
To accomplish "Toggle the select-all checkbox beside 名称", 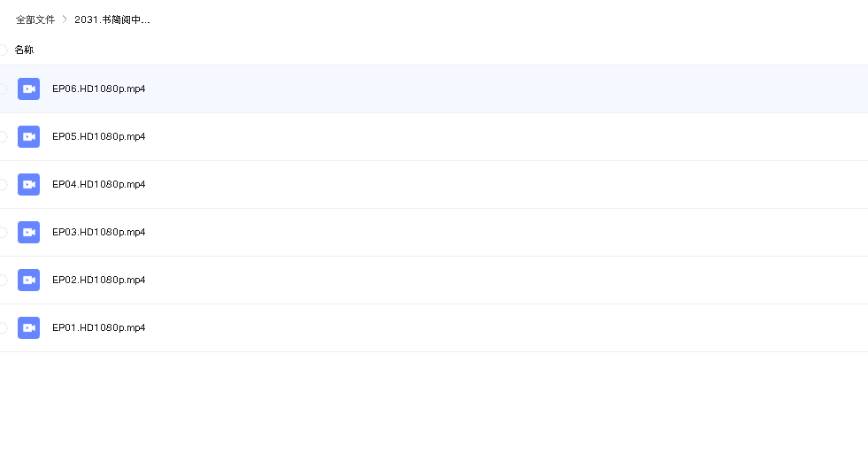I will (3, 50).
